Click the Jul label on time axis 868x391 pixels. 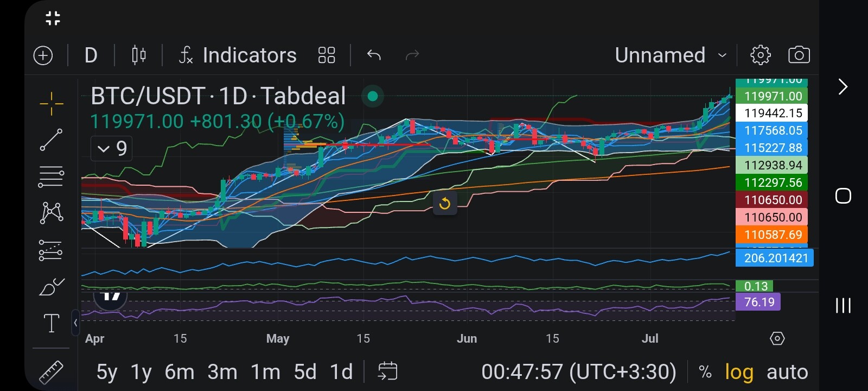[649, 338]
